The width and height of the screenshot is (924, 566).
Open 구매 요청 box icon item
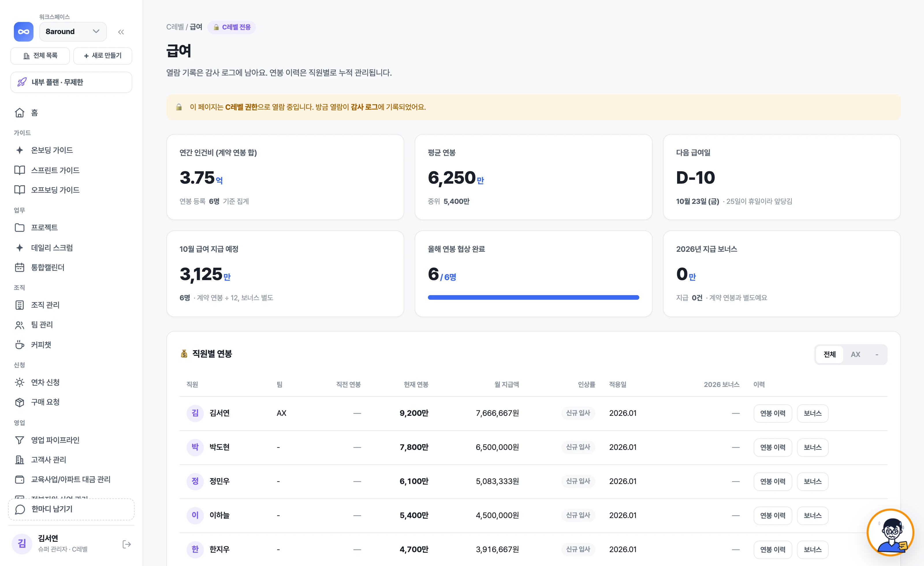(x=71, y=402)
